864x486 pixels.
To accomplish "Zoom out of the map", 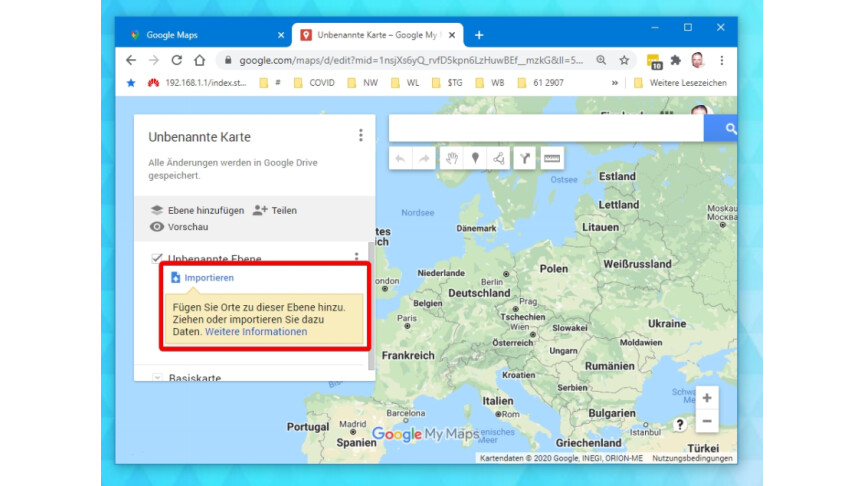I will pyautogui.click(x=707, y=422).
